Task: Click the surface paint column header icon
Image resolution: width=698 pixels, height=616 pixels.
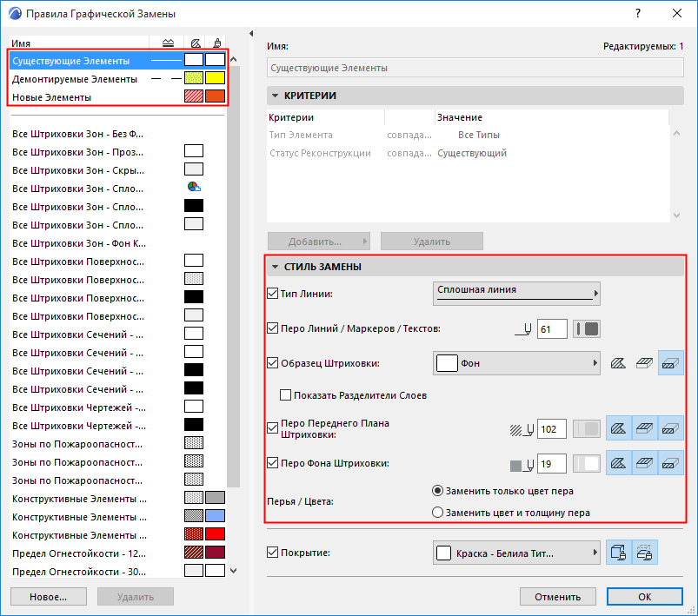Action: tap(216, 43)
